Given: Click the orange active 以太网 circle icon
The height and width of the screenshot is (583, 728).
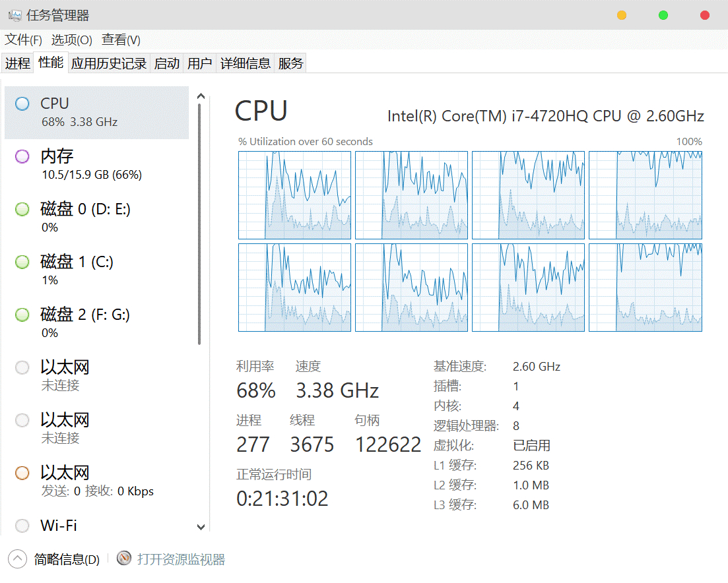Looking at the screenshot, I should point(22,473).
